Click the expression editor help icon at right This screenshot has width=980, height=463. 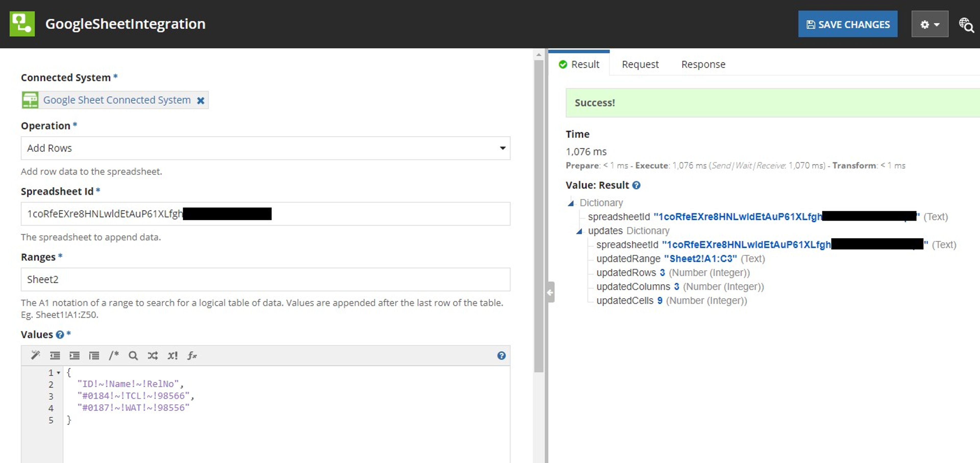[501, 355]
